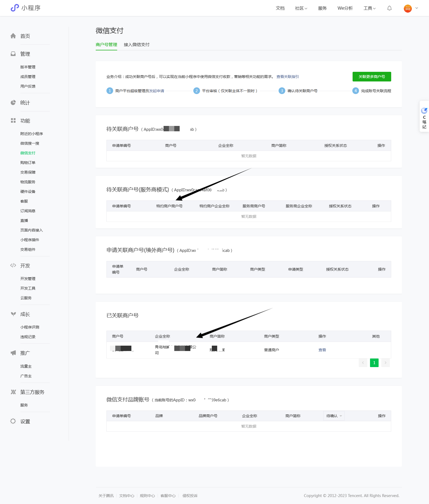Image resolution: width=429 pixels, height=504 pixels.
Task: Open the notification bell
Action: tap(389, 8)
